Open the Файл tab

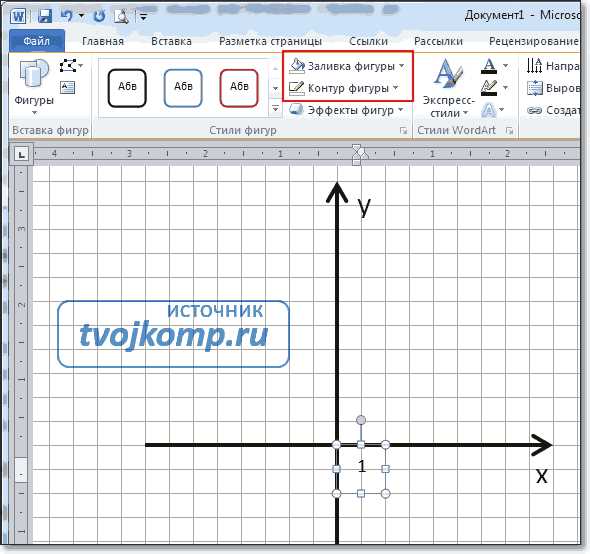point(37,41)
